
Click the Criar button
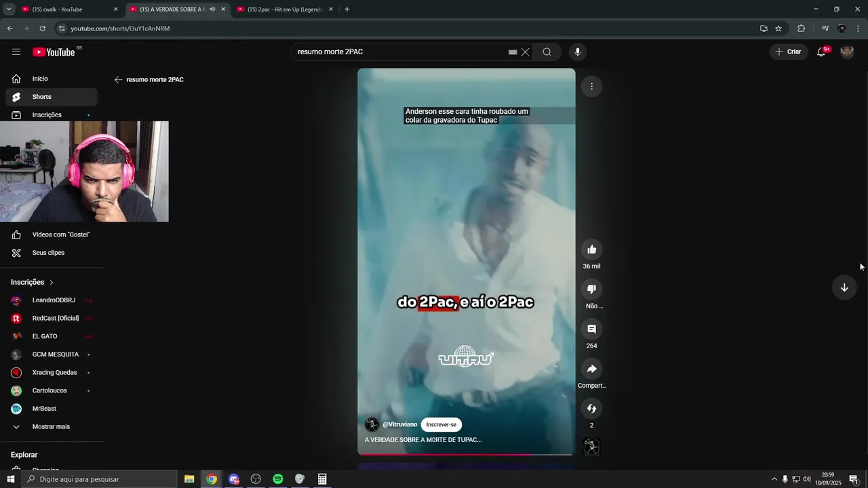coord(789,52)
